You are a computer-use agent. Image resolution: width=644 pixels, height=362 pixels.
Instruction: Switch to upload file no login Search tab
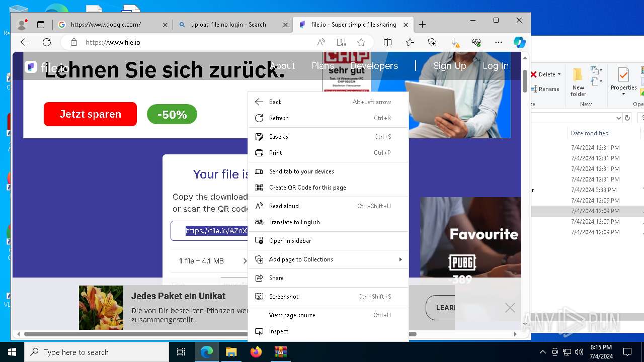click(232, 24)
